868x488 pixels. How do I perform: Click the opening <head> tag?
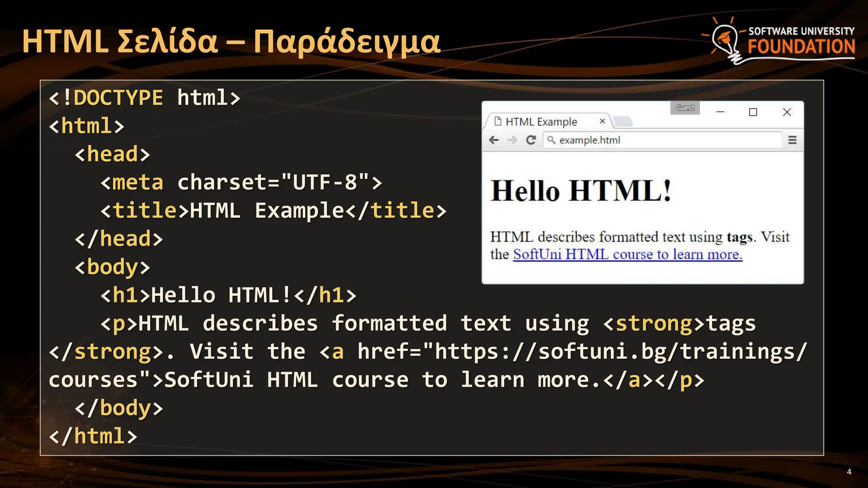click(x=112, y=154)
